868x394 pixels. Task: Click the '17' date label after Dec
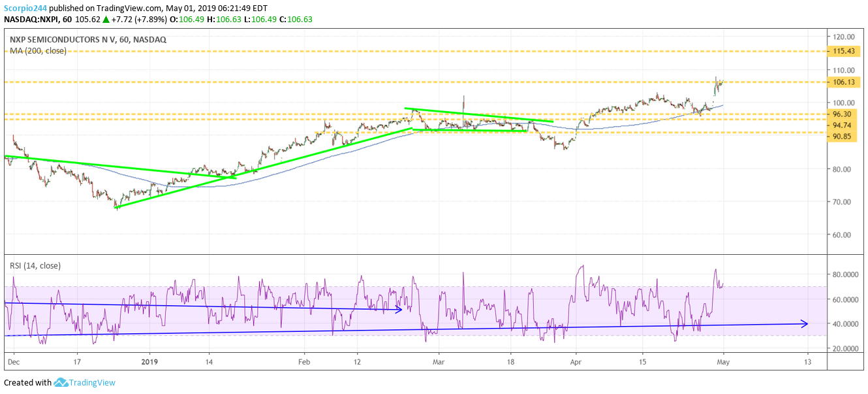click(x=78, y=361)
